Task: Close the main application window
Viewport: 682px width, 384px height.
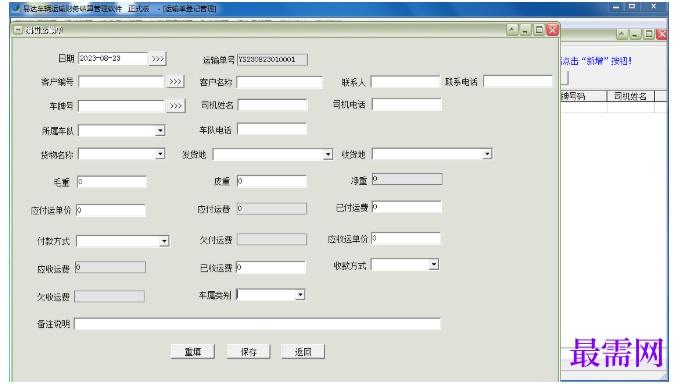Action: (653, 7)
